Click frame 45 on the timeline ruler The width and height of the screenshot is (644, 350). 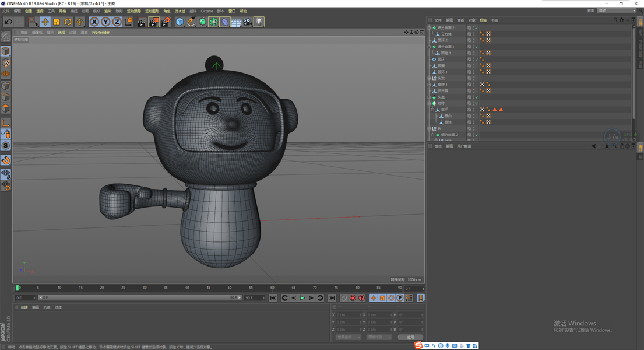click(x=208, y=288)
